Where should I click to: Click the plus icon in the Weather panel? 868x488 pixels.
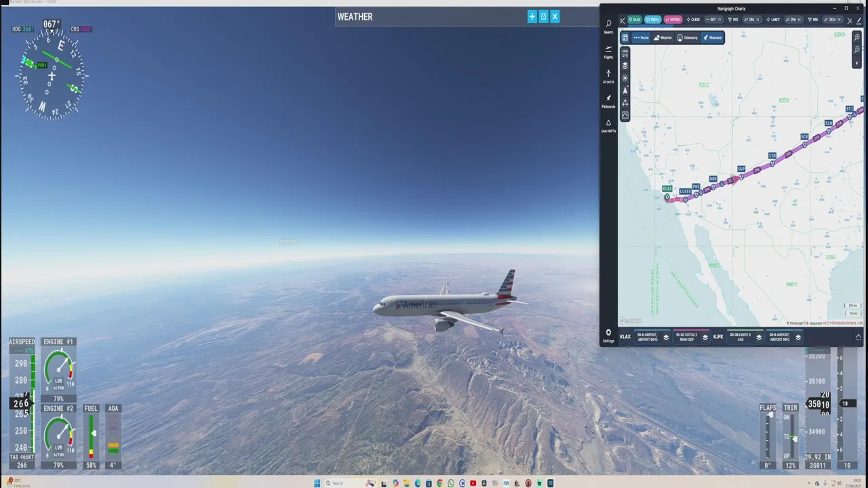coord(532,17)
